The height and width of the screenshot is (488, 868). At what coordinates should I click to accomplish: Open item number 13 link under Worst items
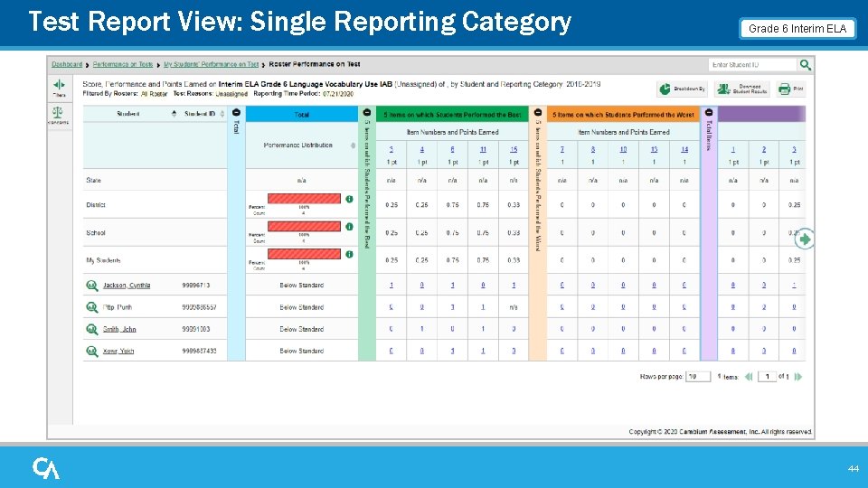(x=654, y=149)
